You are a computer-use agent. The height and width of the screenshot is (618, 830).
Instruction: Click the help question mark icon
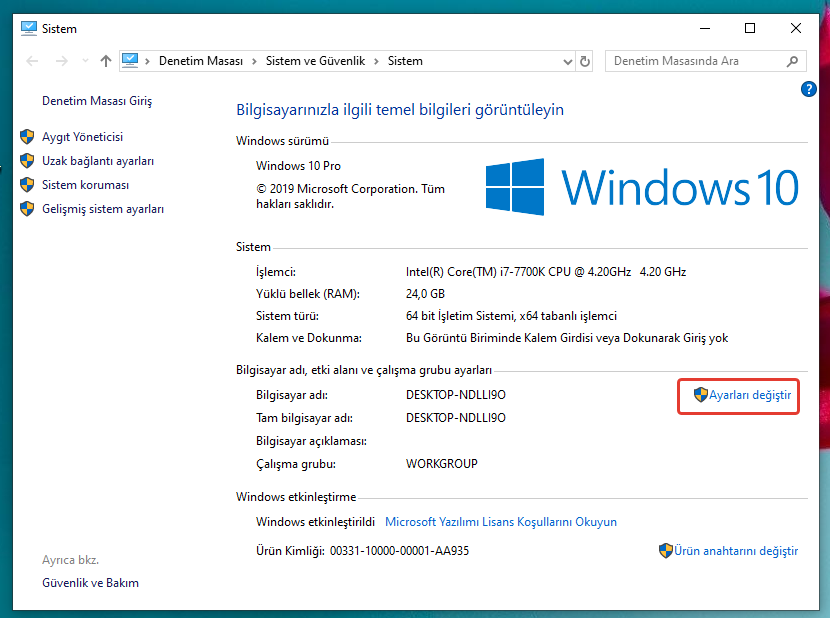[809, 89]
